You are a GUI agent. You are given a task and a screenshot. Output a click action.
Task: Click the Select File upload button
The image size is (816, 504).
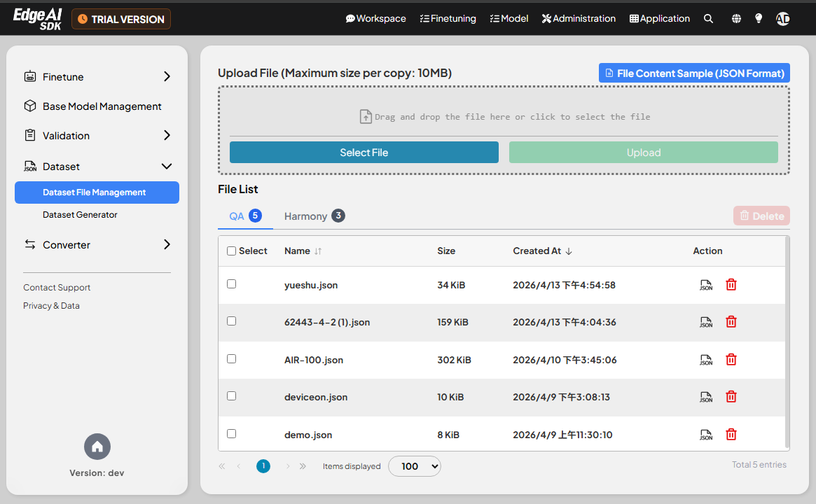pos(364,152)
